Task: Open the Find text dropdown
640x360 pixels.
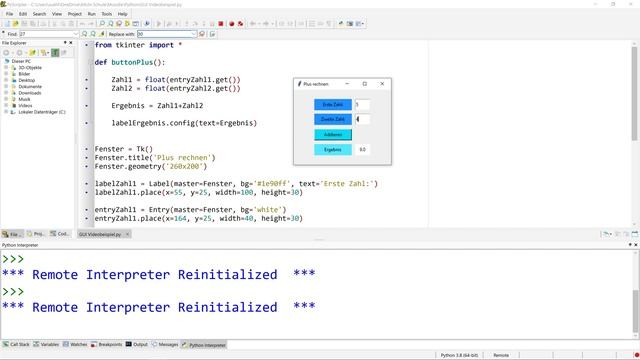Action: 76,34
